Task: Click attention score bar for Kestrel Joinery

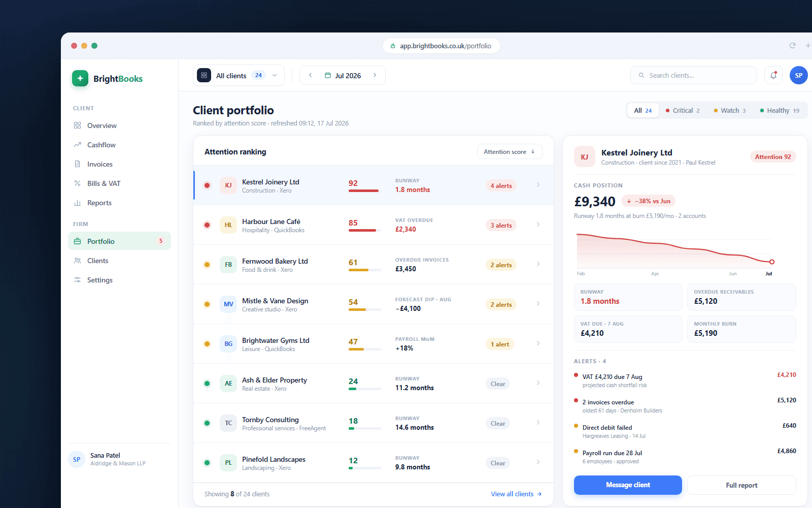Action: point(364,191)
